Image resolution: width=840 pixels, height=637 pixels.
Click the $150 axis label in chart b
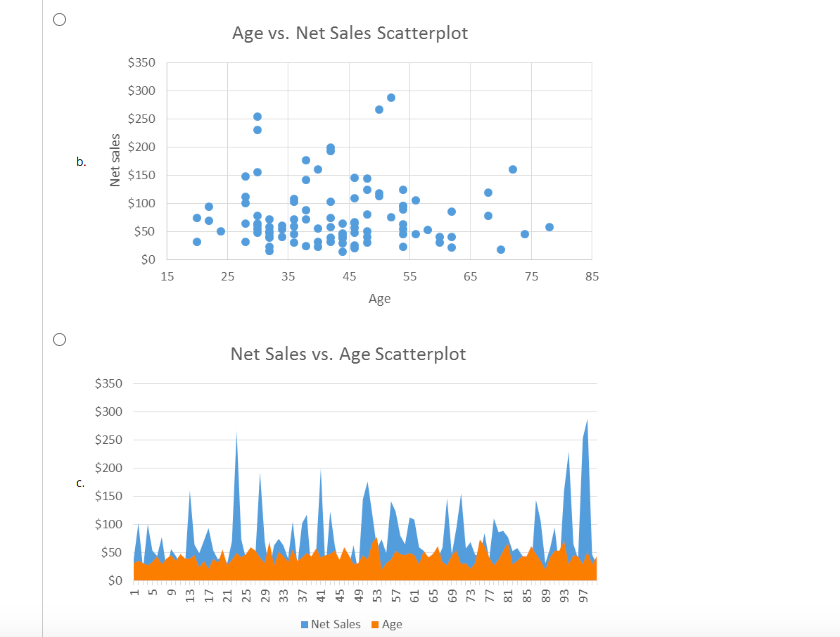[141, 175]
